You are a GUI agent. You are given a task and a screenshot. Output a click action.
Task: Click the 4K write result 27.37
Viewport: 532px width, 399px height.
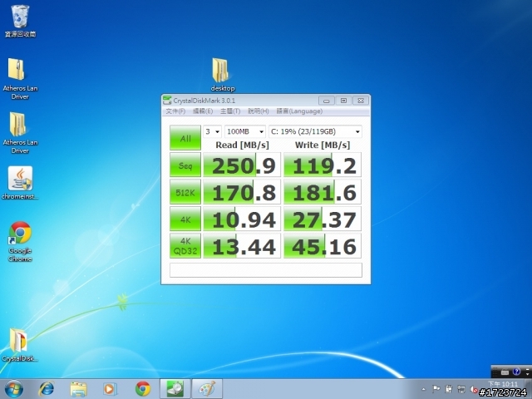tap(323, 219)
